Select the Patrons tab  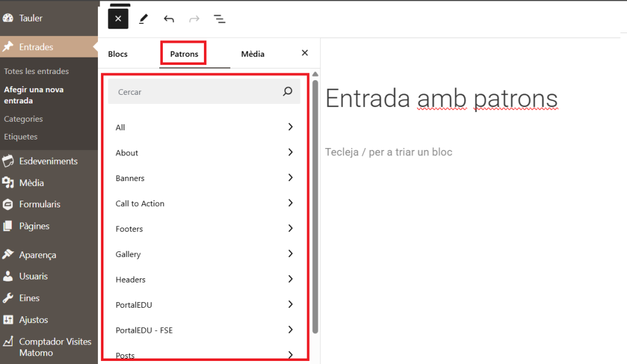tap(184, 54)
